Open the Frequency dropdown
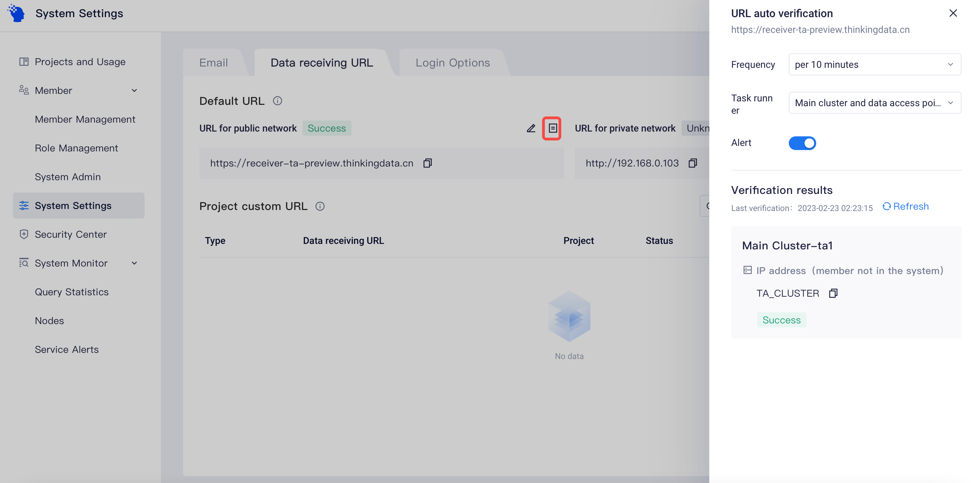Viewport: 980px width, 483px height. pos(874,65)
